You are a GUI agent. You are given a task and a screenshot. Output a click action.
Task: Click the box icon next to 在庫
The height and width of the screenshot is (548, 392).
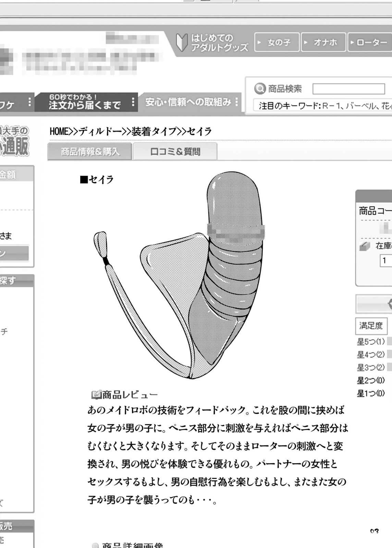[x=365, y=246]
